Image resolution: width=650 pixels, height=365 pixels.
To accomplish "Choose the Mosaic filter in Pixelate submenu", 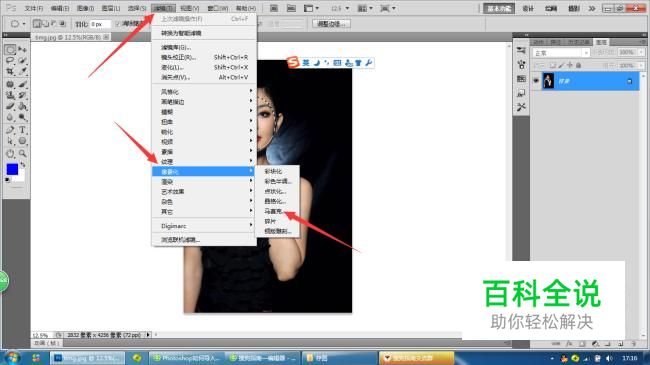I will tap(274, 211).
